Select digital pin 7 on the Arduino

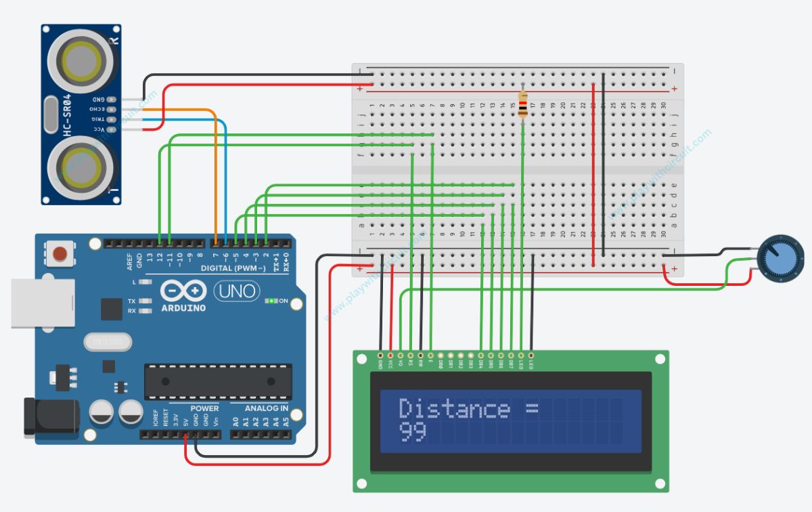click(216, 242)
